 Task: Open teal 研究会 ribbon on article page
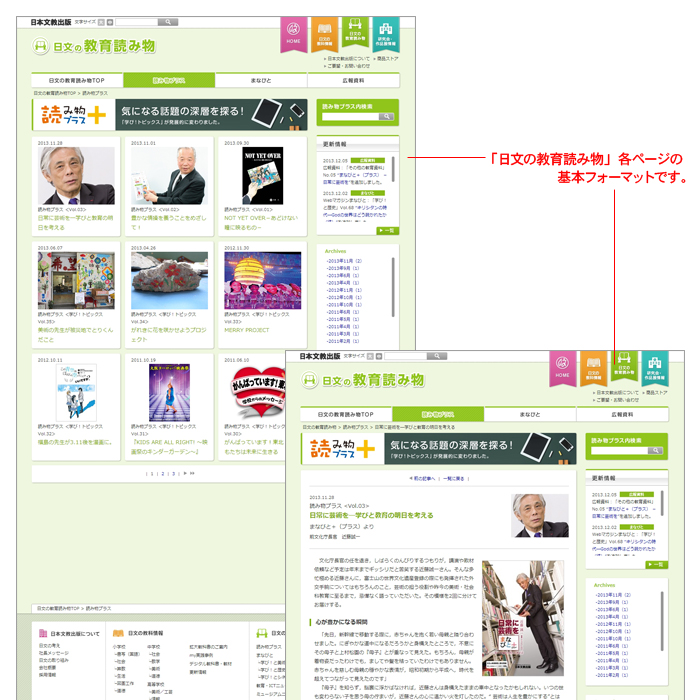[x=655, y=368]
